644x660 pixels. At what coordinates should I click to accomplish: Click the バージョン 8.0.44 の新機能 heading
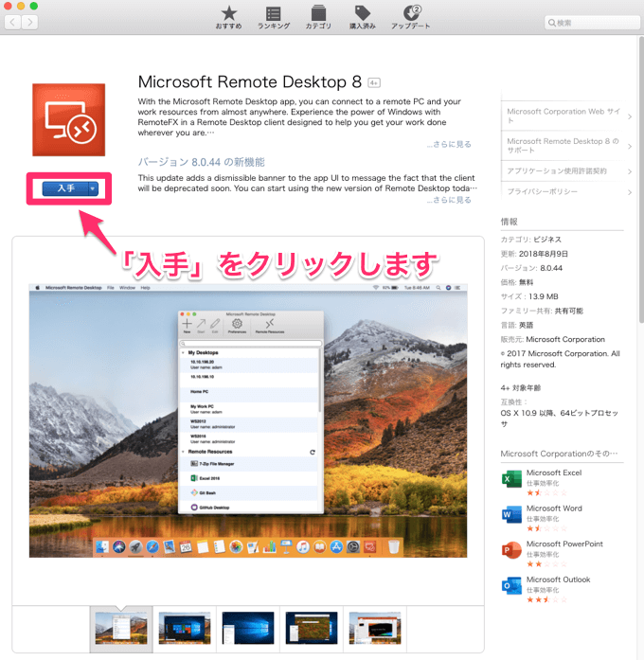coord(201,162)
